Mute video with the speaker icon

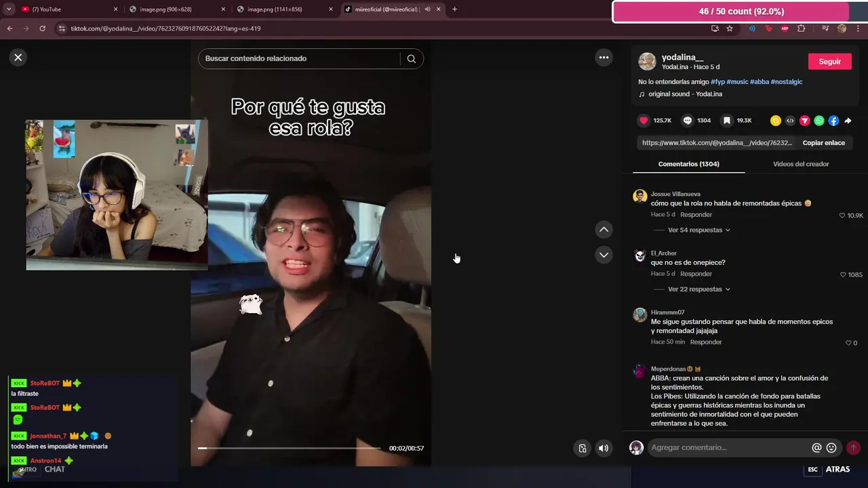tap(603, 448)
